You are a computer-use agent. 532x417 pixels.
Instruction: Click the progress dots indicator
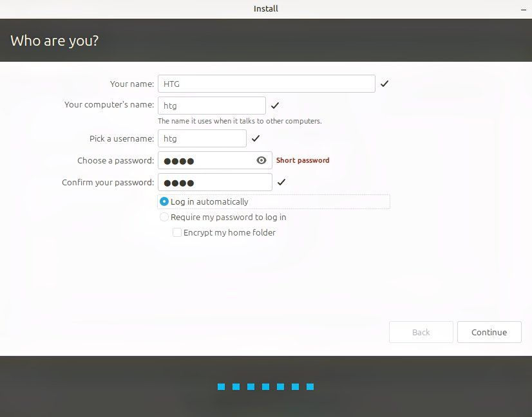265,387
